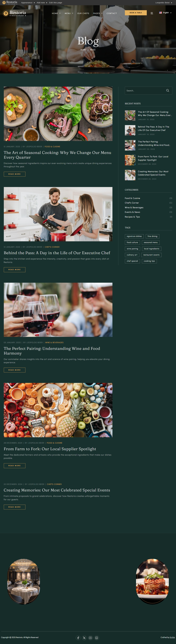Read more about Seasonal Cooking post
Screen dimensions: 176x644
(x=15, y=174)
